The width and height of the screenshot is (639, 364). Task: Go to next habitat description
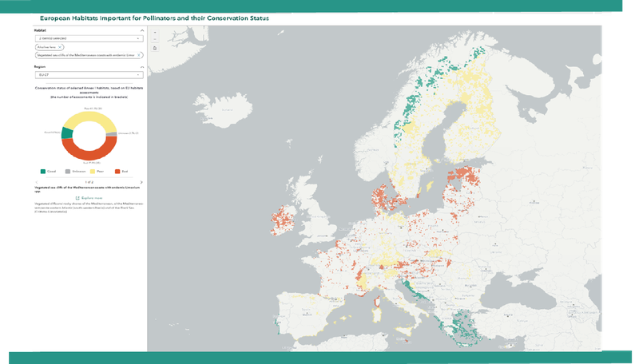pos(141,182)
